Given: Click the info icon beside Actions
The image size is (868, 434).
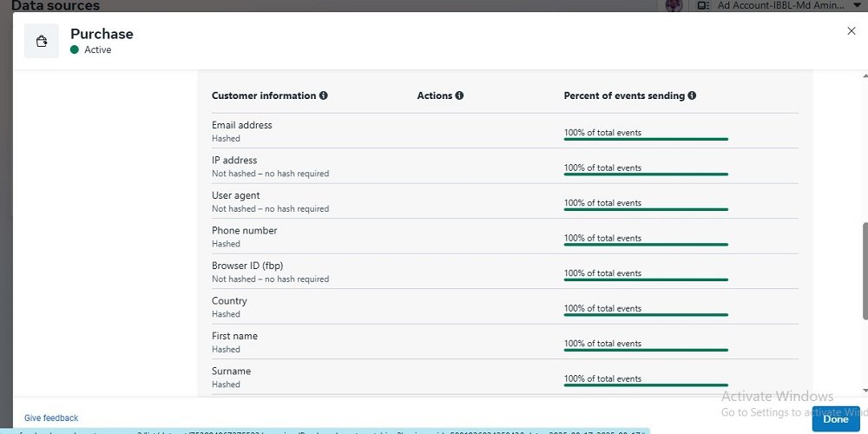Looking at the screenshot, I should point(459,95).
